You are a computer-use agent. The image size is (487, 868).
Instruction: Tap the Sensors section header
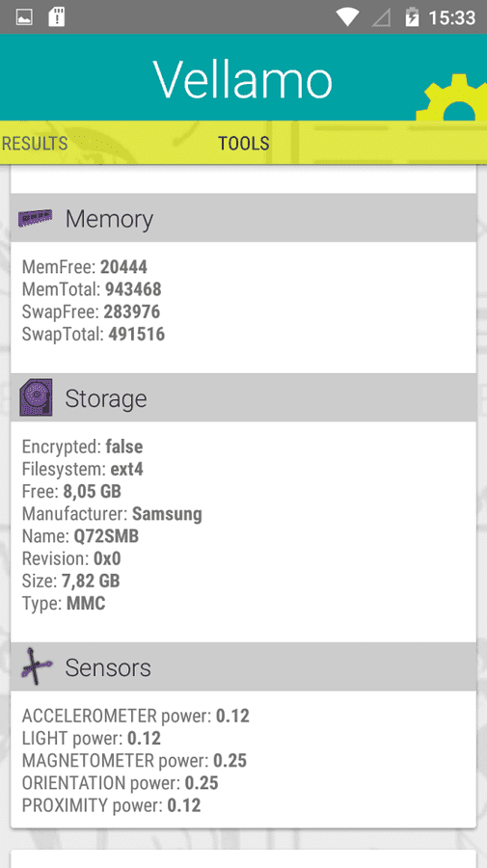pyautogui.click(x=243, y=666)
